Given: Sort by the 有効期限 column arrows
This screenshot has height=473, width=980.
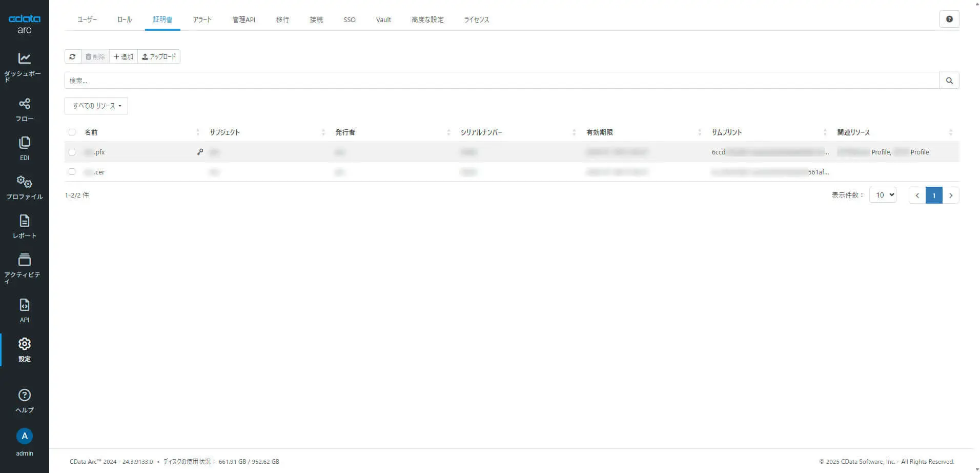Looking at the screenshot, I should pos(699,132).
